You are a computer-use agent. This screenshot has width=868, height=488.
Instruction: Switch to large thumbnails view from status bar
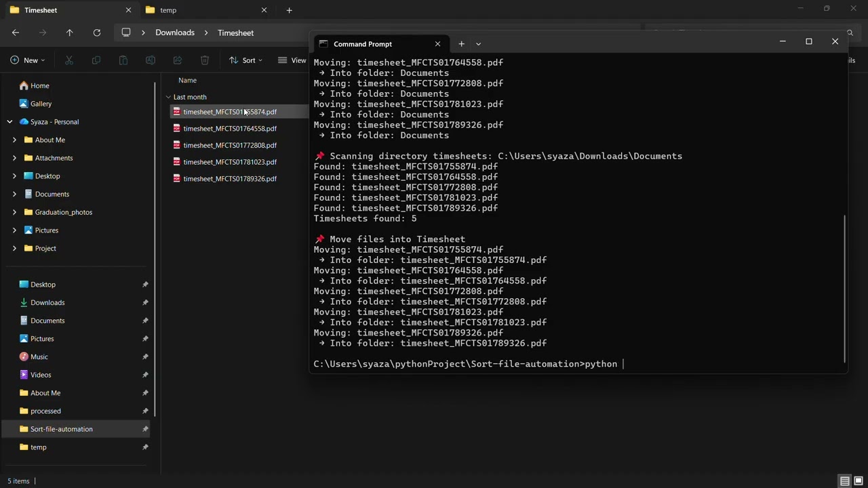(859, 481)
